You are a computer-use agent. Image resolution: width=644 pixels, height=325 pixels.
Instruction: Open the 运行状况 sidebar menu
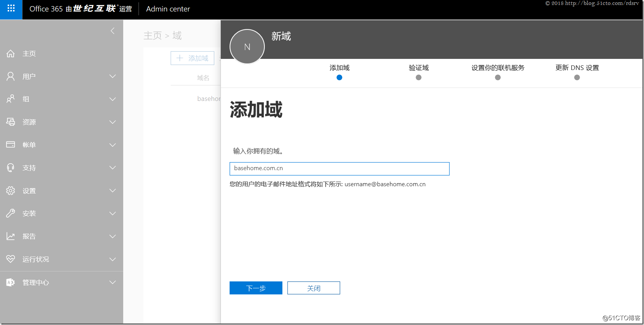(x=62, y=259)
